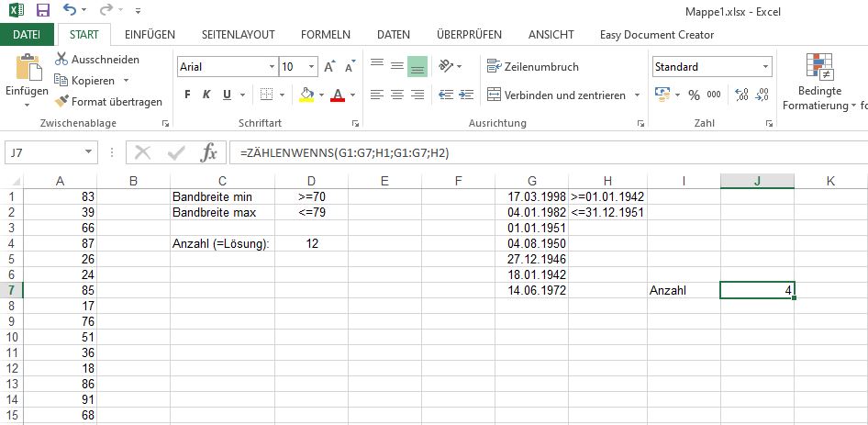Image resolution: width=868 pixels, height=425 pixels.
Task: Click the increase font size icon
Action: (x=328, y=67)
